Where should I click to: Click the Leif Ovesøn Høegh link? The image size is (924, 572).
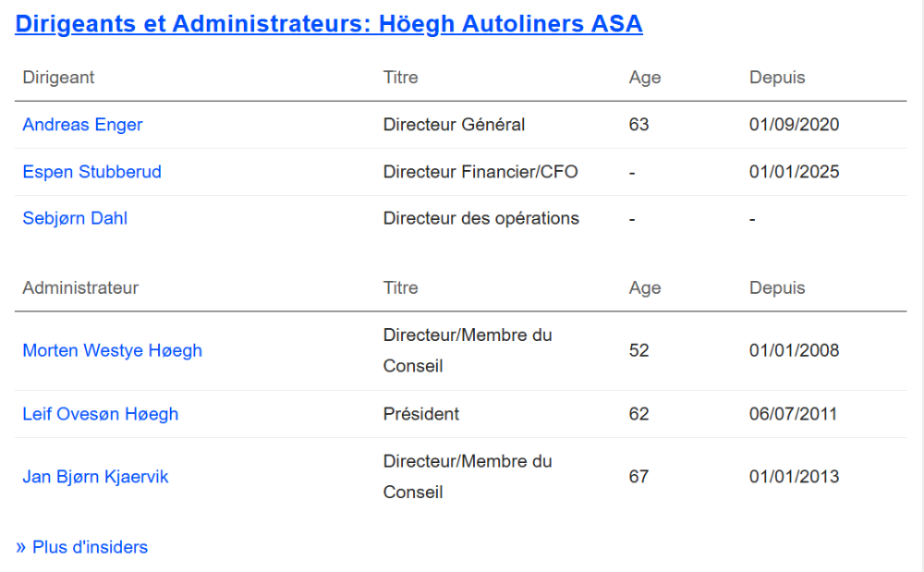click(x=100, y=414)
